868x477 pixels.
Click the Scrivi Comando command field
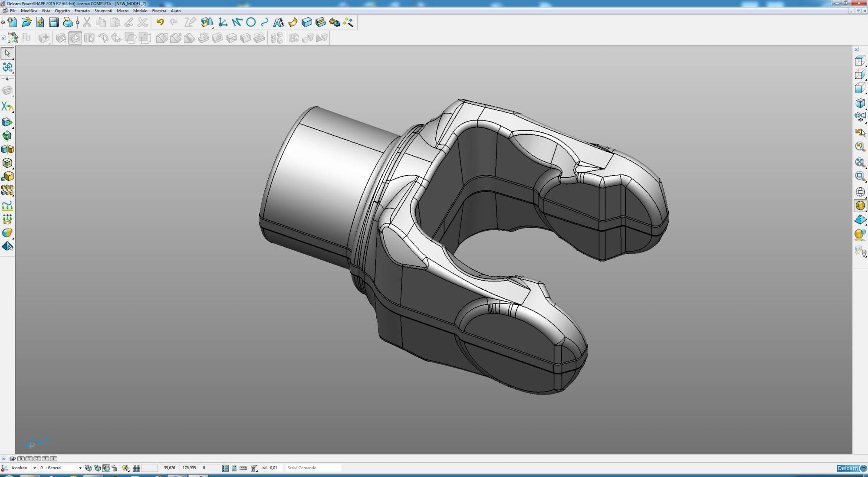coord(313,468)
